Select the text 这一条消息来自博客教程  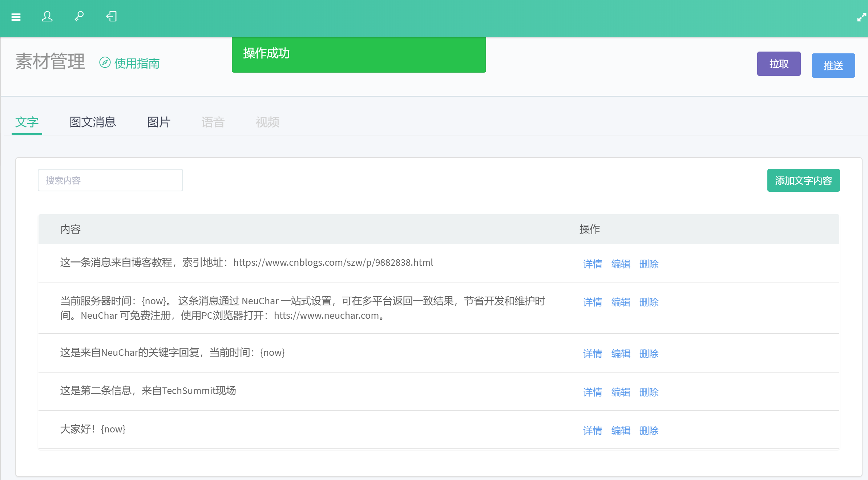click(116, 263)
